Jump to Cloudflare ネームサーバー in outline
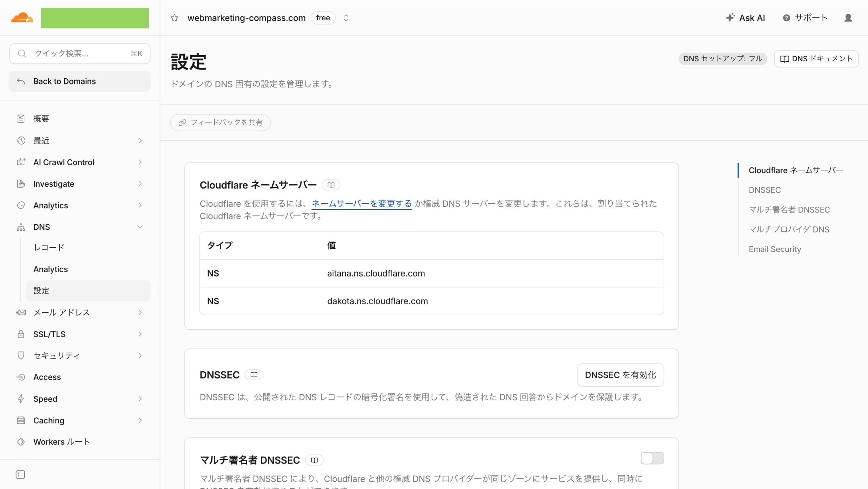This screenshot has width=868, height=489. click(796, 170)
